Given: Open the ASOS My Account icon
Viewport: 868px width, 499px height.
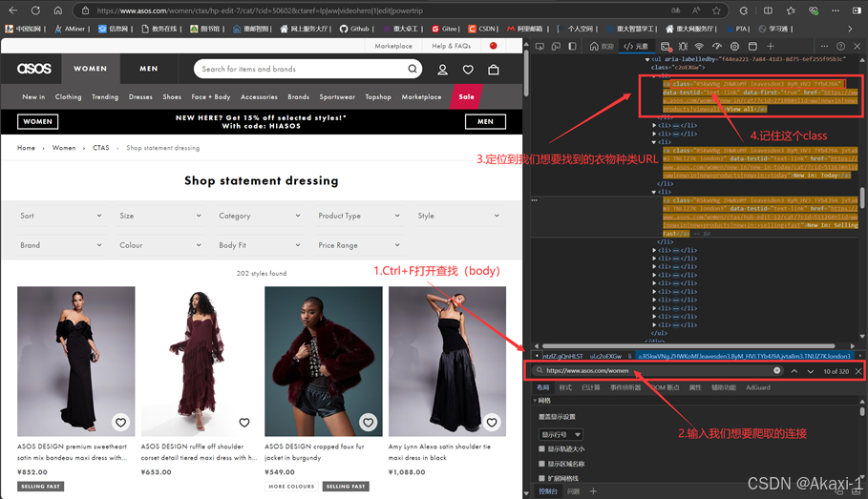Looking at the screenshot, I should [x=442, y=70].
